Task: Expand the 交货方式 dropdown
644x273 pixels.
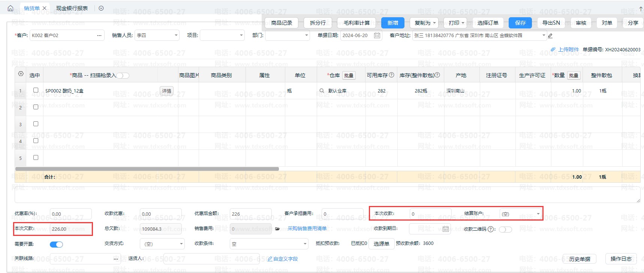Action: pos(181,244)
